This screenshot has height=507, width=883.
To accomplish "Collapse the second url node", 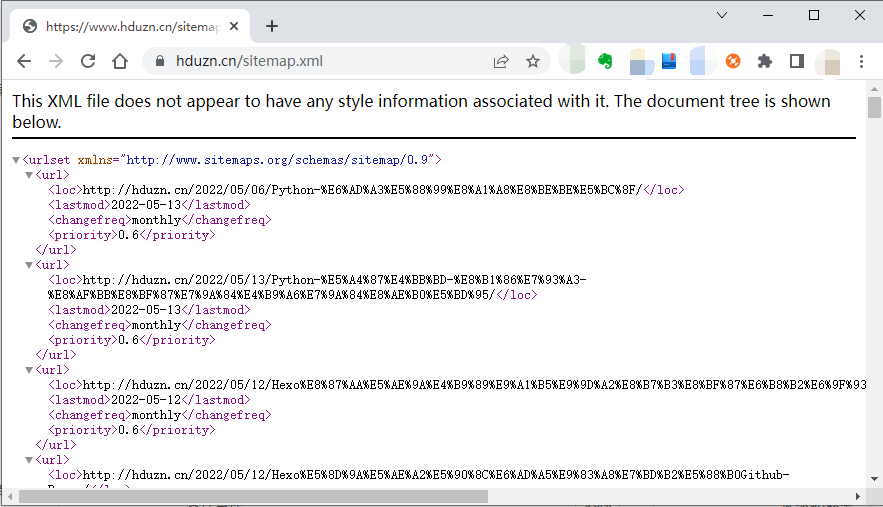I will (x=29, y=265).
